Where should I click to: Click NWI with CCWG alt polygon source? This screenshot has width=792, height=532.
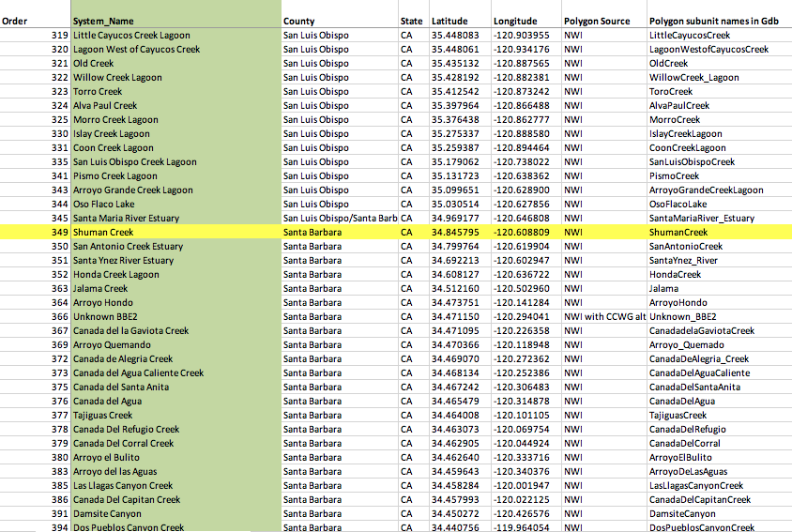pyautogui.click(x=605, y=317)
